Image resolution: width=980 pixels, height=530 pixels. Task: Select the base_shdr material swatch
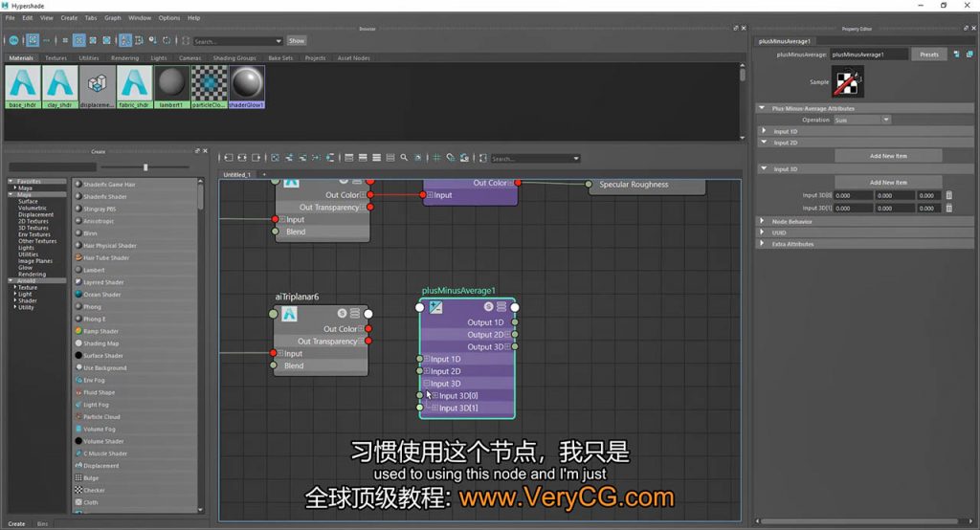[x=23, y=87]
